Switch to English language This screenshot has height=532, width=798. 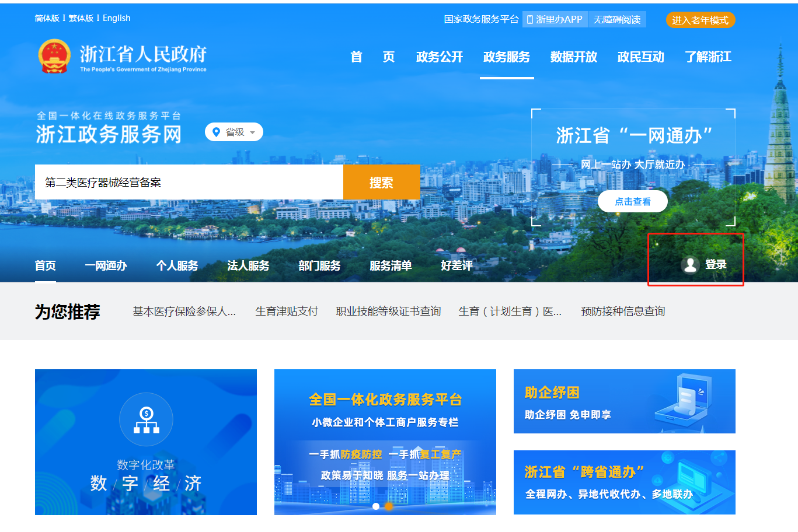click(117, 18)
